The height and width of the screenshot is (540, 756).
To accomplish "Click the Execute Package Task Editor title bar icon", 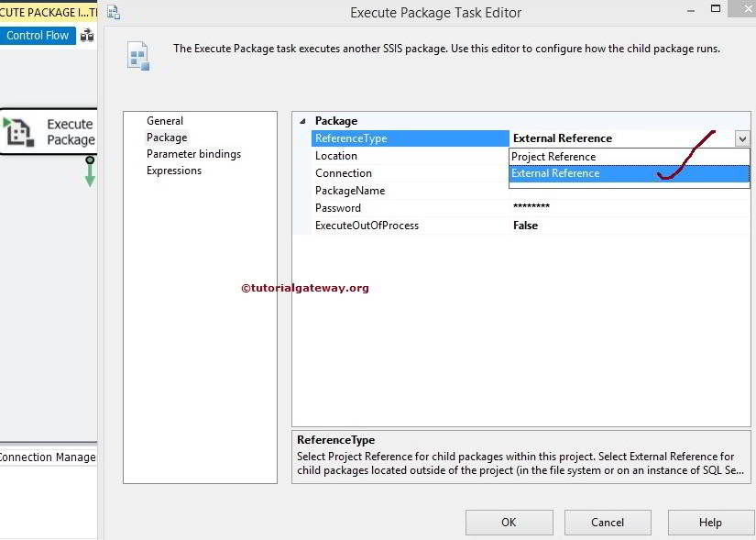I will pos(113,12).
